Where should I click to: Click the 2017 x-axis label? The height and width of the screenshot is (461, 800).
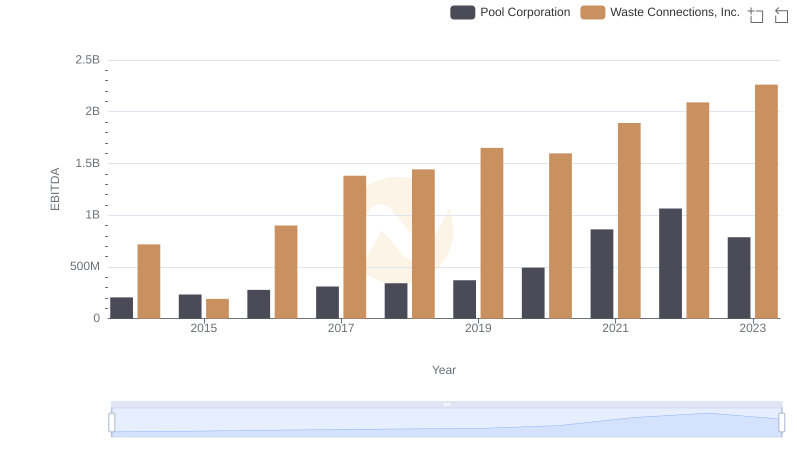click(341, 328)
